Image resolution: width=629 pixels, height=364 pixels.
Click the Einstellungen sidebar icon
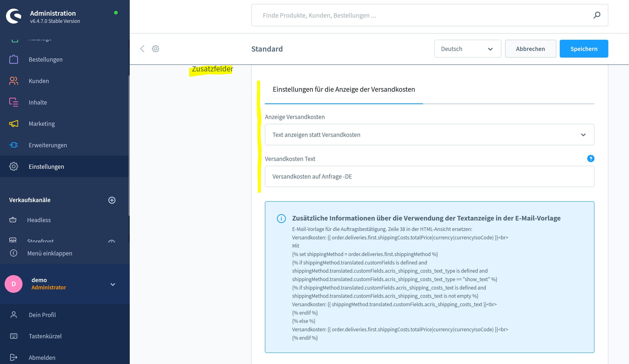tap(13, 166)
